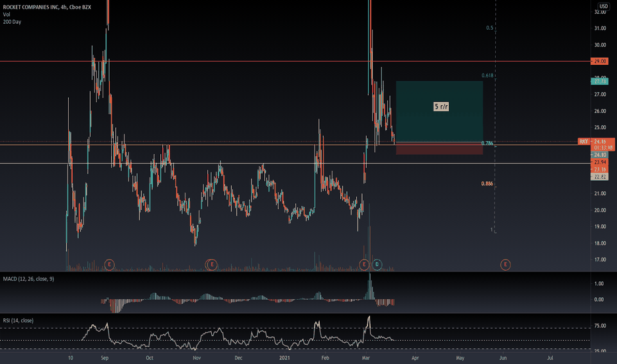Click the 0.886 Fibonacci level label

click(487, 184)
